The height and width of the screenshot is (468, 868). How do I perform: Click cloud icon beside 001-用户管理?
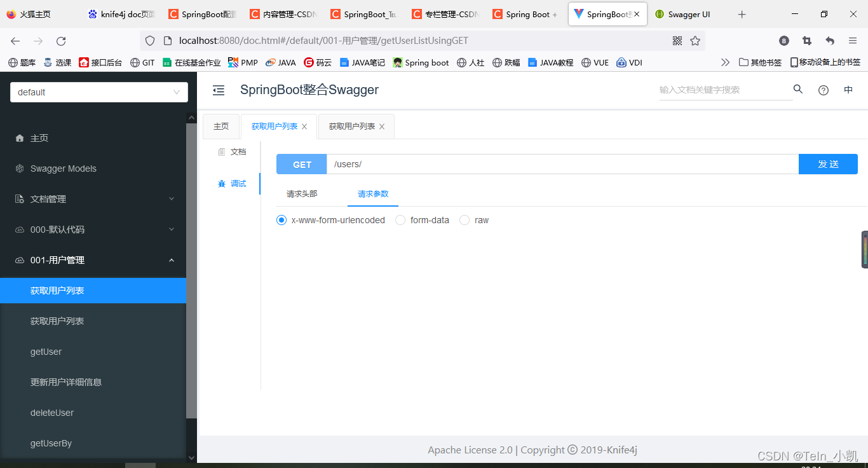tap(20, 260)
